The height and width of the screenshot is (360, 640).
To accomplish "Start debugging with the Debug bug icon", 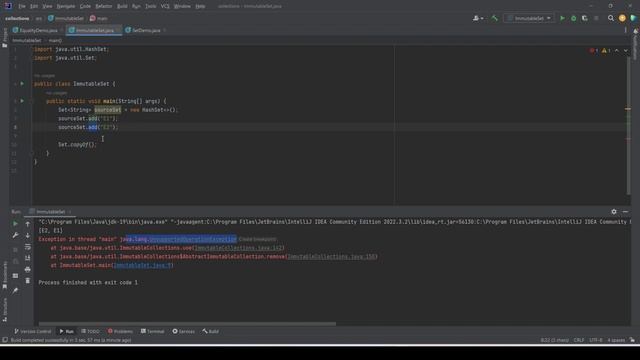I will point(573,18).
